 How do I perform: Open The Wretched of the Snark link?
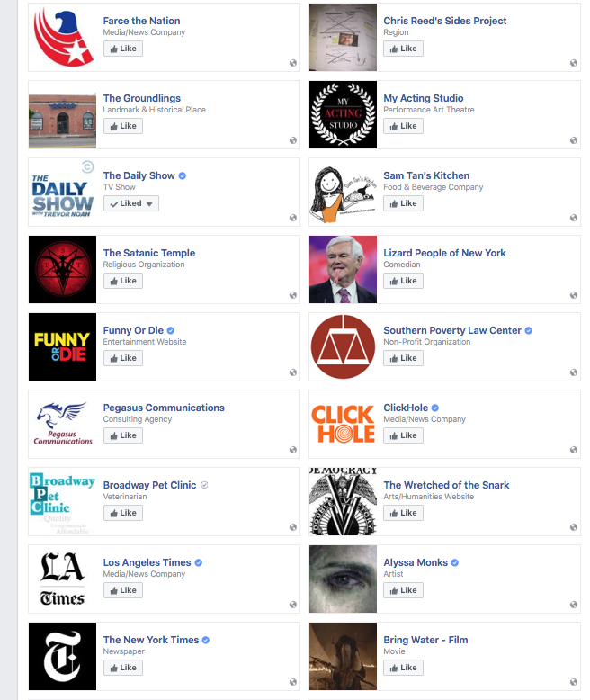click(x=446, y=485)
